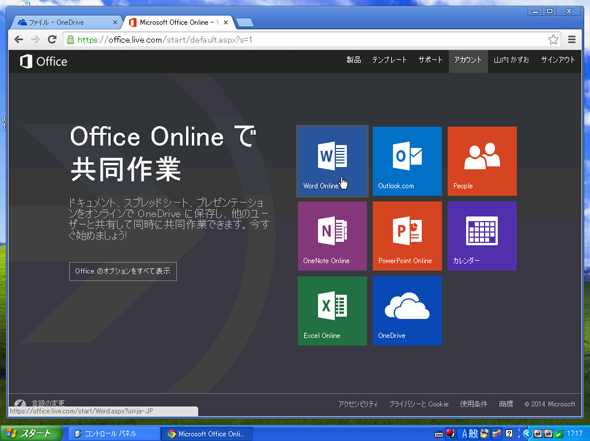590x441 pixels.
Task: Click the サインアウト sign-out link
Action: (558, 60)
